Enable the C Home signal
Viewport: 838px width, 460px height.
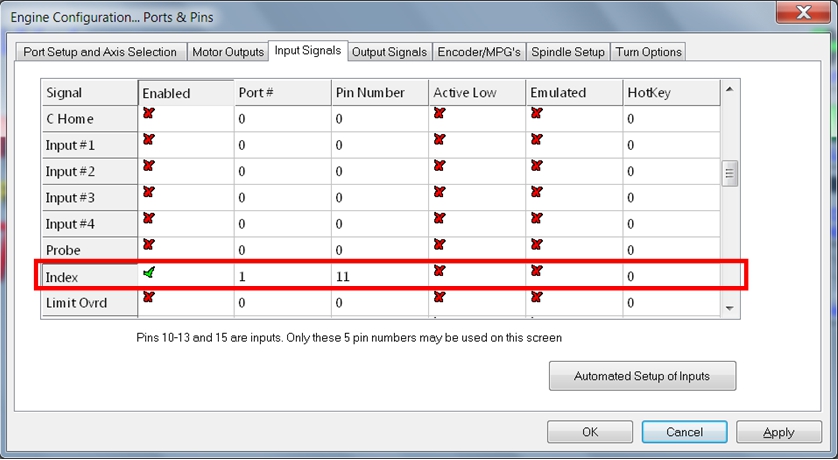149,113
